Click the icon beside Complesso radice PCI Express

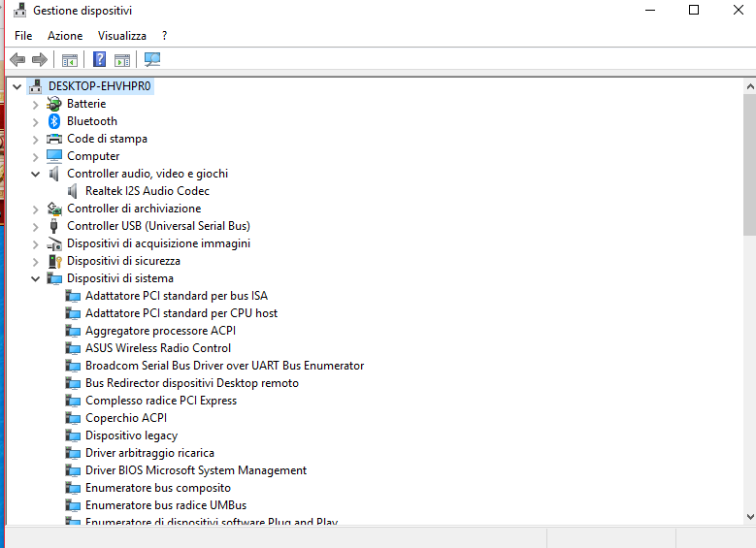pos(73,401)
